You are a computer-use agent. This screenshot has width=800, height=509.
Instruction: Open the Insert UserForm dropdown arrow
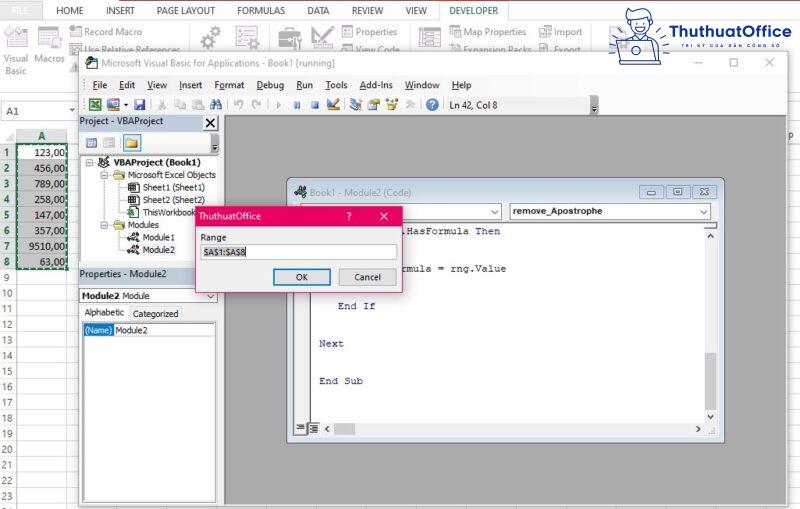(126, 105)
